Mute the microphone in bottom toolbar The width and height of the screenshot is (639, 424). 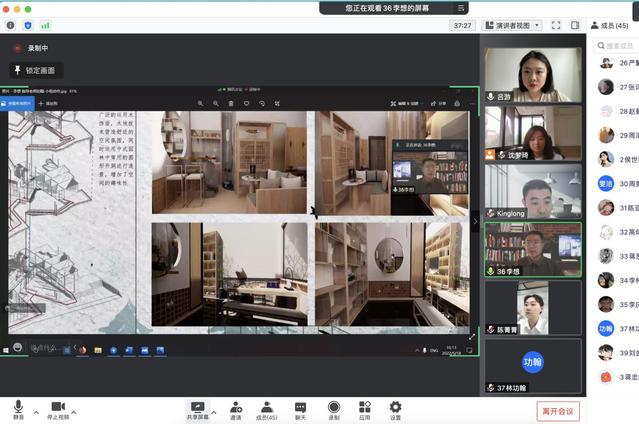point(18,406)
